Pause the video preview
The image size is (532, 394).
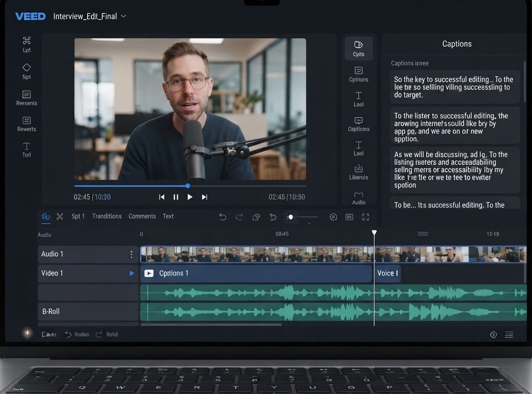pyautogui.click(x=176, y=197)
